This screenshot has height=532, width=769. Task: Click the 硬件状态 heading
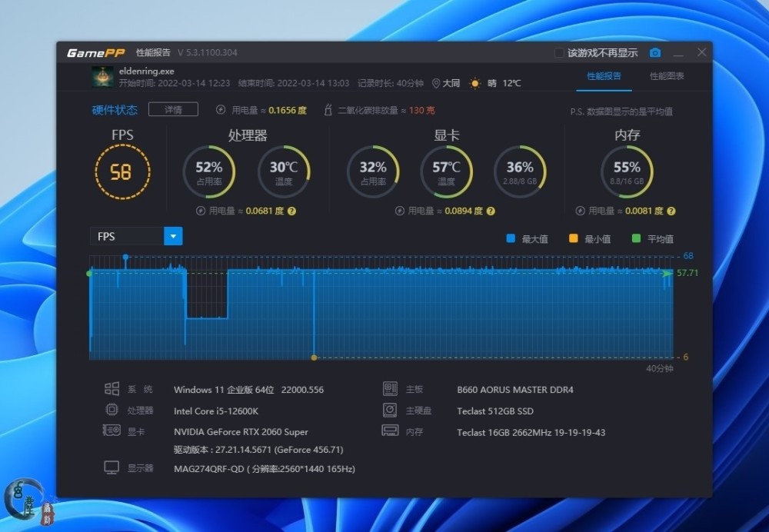coord(115,110)
